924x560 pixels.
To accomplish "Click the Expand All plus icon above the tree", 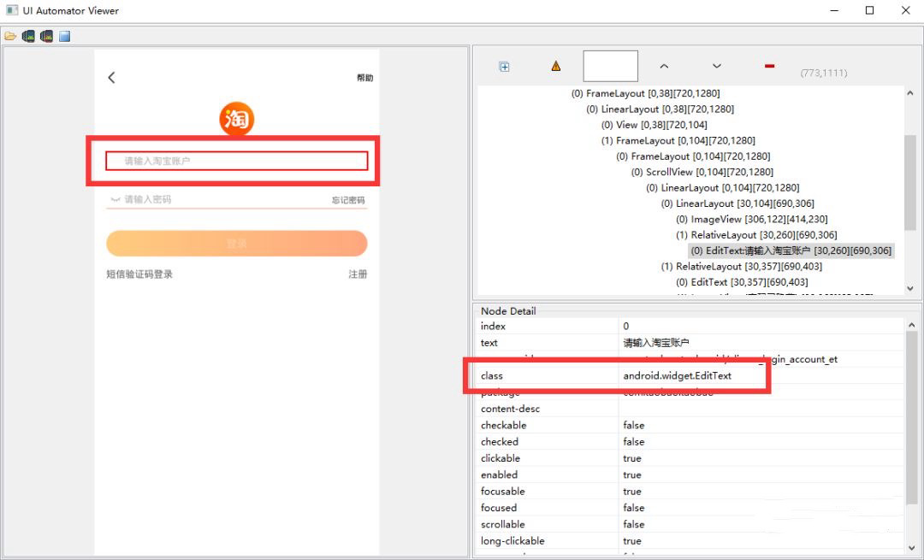I will (505, 67).
